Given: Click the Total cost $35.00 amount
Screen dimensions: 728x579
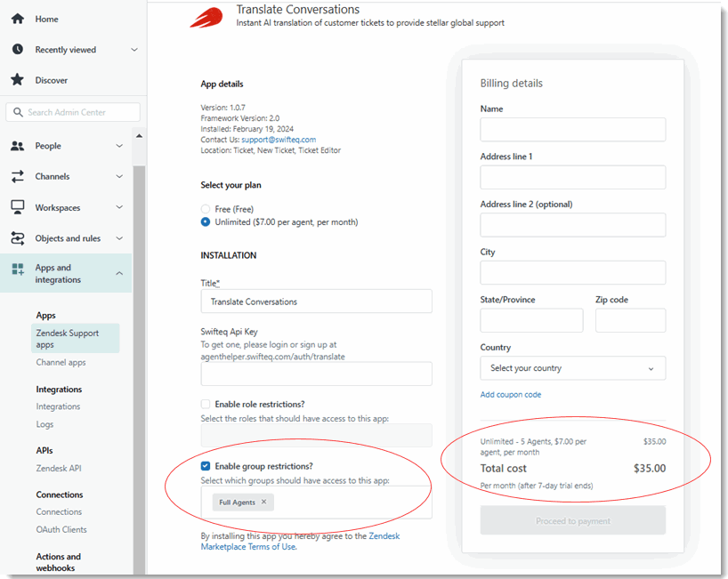Looking at the screenshot, I should point(649,468).
